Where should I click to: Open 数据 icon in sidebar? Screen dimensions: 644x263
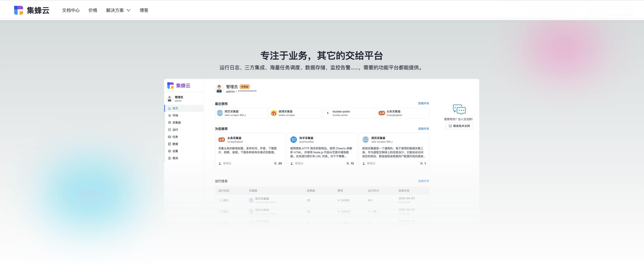[x=170, y=144]
